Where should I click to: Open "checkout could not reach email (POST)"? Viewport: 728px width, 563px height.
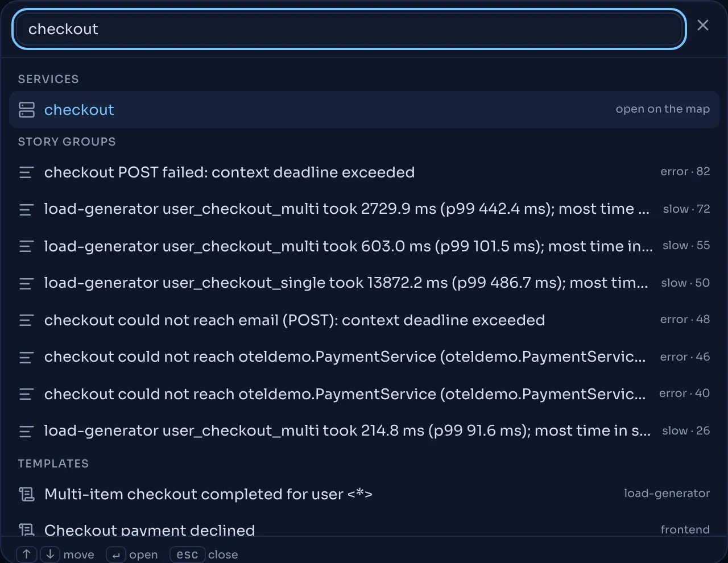pos(364,320)
